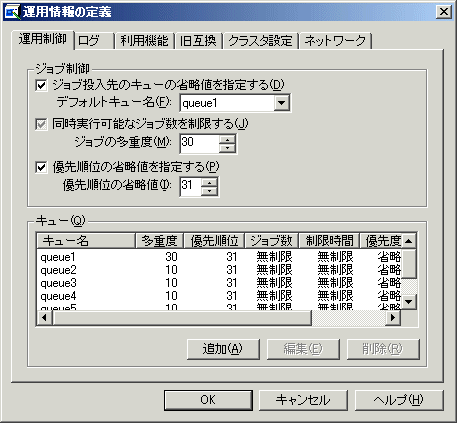Switch to the 旧互換 tab
Screen dimensions: 457x423
(198, 41)
